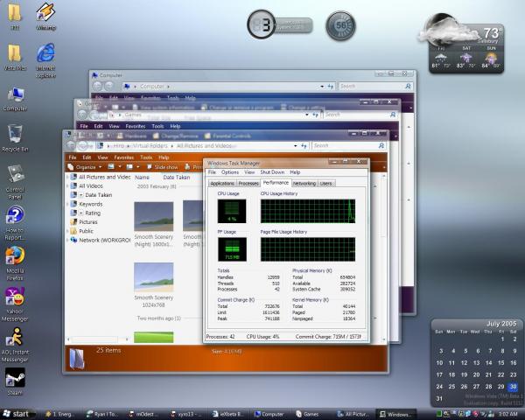
Task: Switch to the Processes tab in Task Manager
Action: coord(248,183)
